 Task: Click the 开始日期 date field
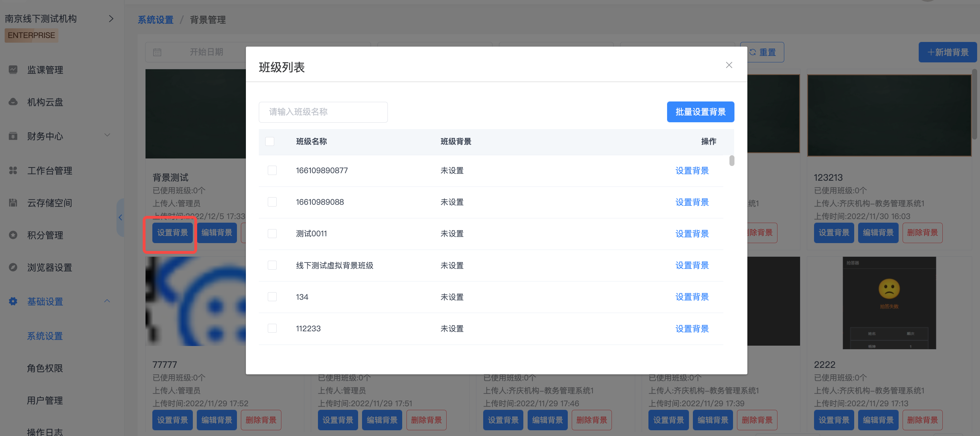(206, 52)
